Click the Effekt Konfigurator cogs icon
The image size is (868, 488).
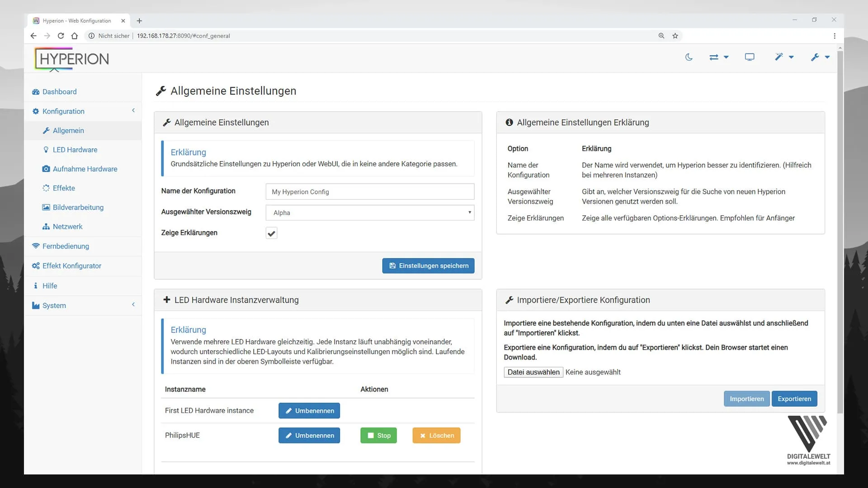coord(36,266)
